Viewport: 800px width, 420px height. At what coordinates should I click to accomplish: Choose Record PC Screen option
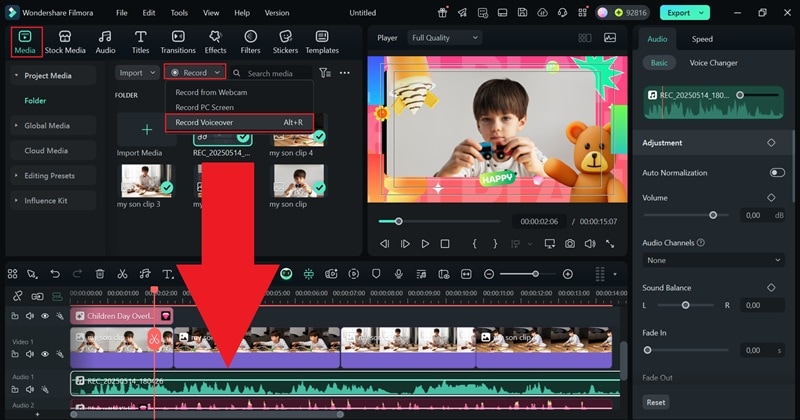point(205,107)
